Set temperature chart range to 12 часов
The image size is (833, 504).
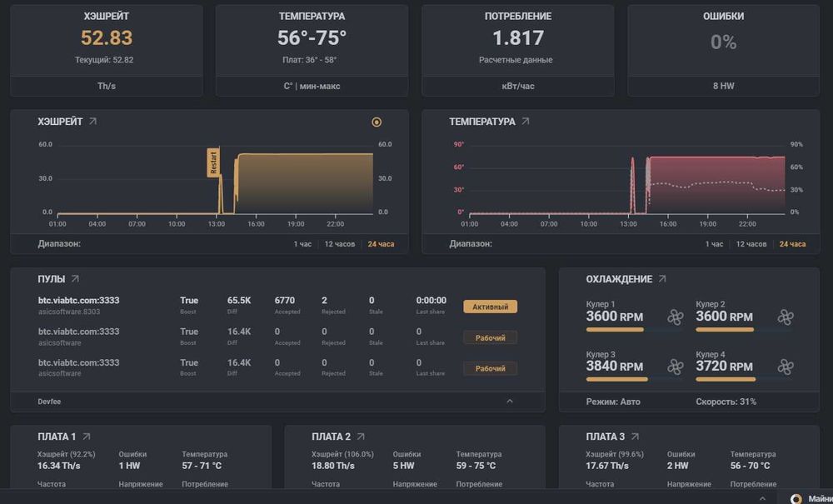pyautogui.click(x=751, y=244)
